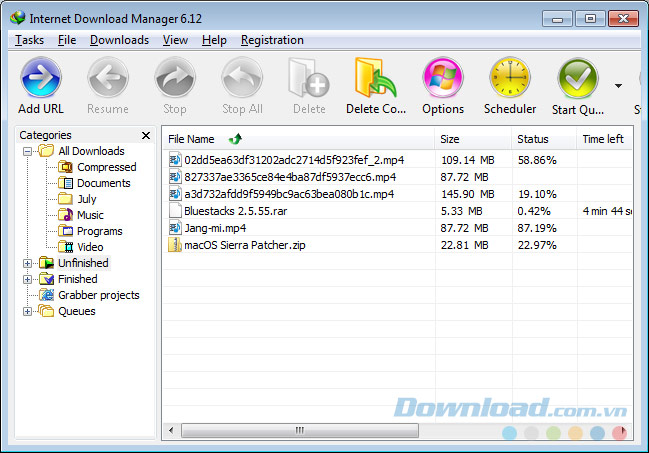Open the View menu

pyautogui.click(x=175, y=40)
